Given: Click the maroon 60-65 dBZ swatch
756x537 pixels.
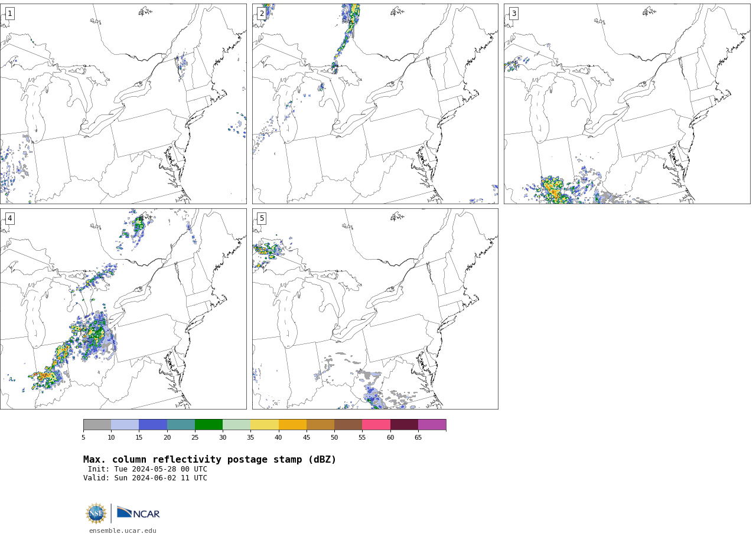Looking at the screenshot, I should (404, 425).
